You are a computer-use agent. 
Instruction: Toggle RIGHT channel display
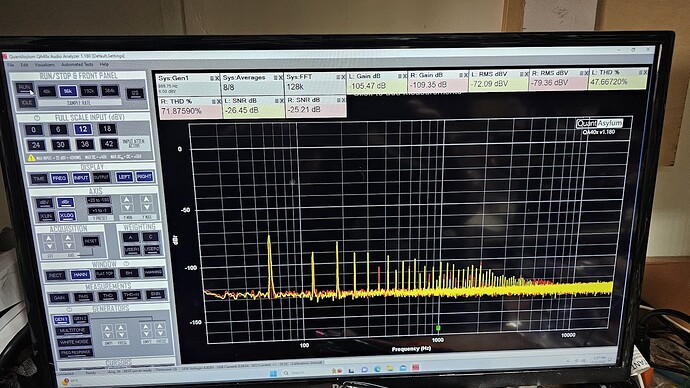[x=144, y=176]
